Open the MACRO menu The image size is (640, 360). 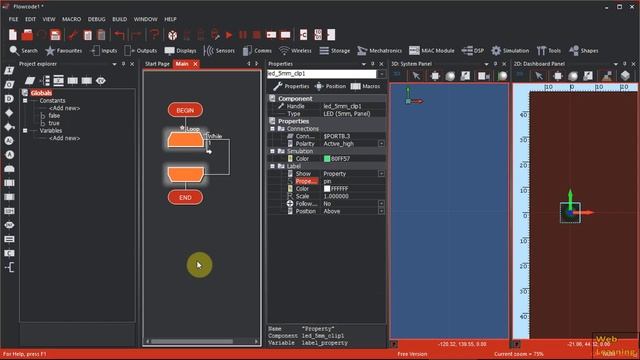pos(71,19)
